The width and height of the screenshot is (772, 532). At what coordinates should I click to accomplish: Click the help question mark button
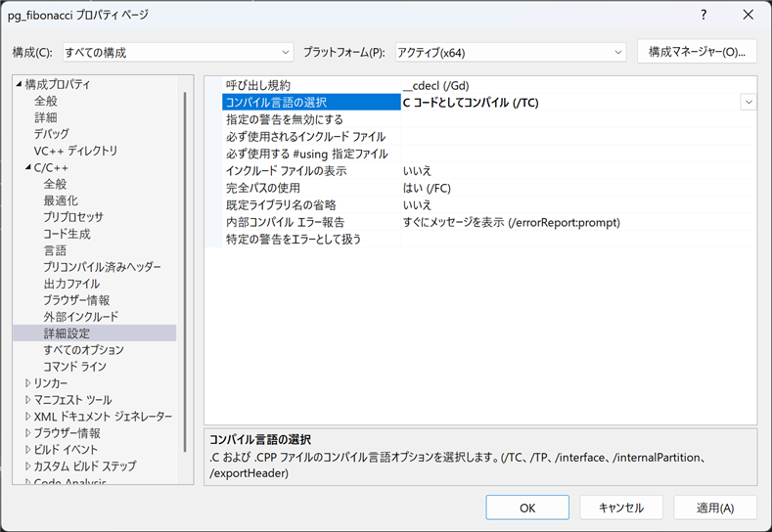click(x=704, y=15)
